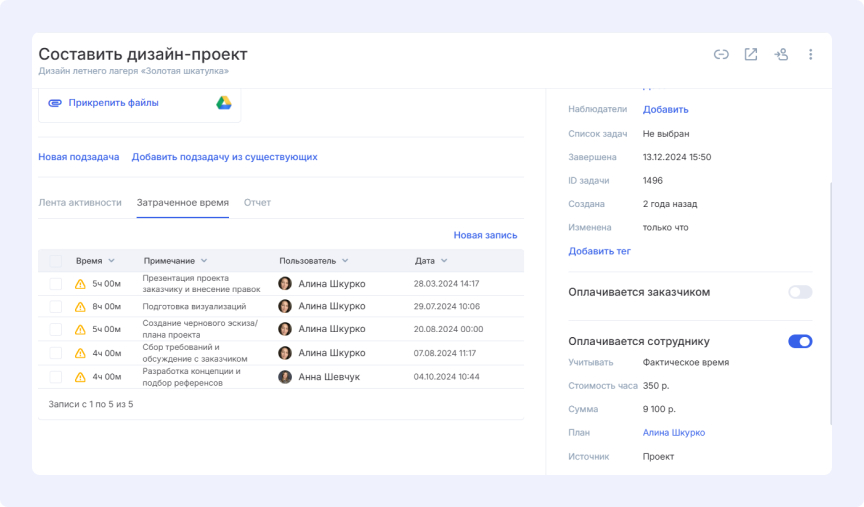Click the add user share icon
Viewport: 864px width, 507px height.
[x=781, y=55]
